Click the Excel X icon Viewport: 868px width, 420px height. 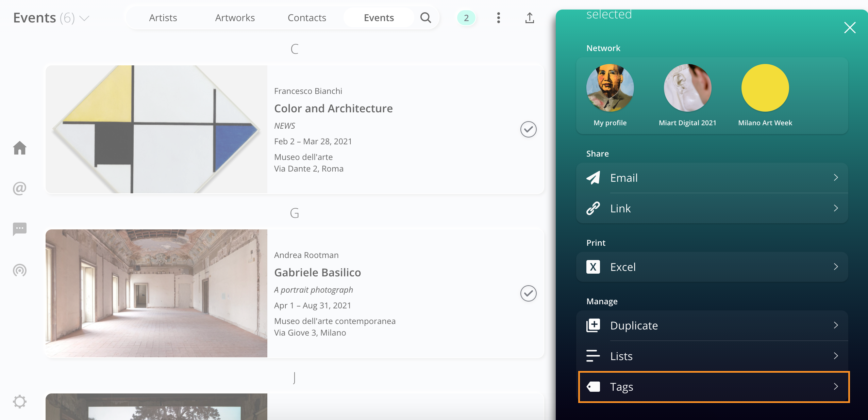coord(593,267)
